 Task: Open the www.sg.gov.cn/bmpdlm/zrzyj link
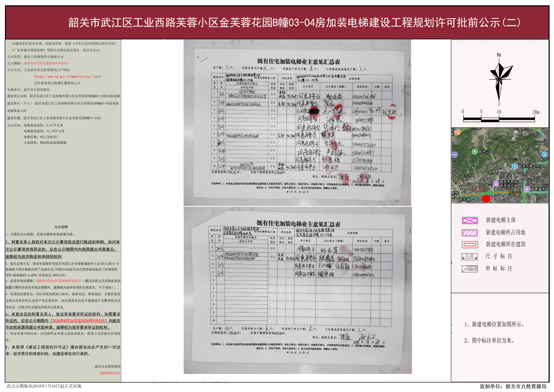(64, 77)
